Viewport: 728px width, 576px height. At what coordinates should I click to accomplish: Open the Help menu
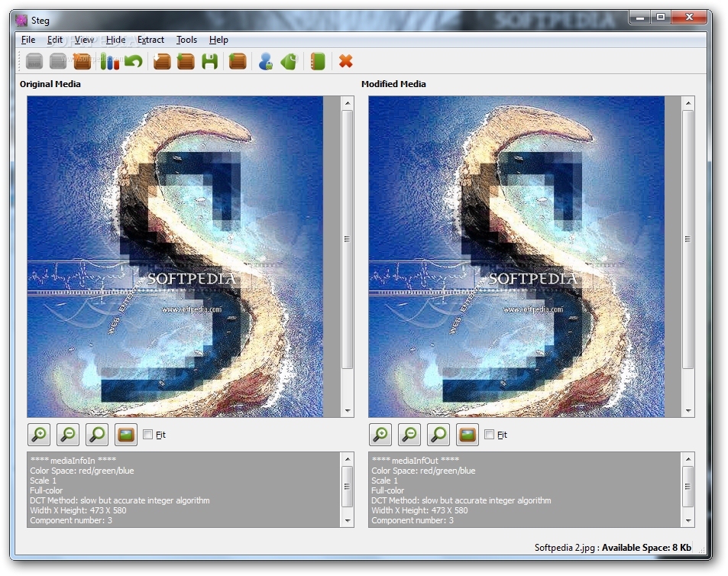click(x=218, y=40)
